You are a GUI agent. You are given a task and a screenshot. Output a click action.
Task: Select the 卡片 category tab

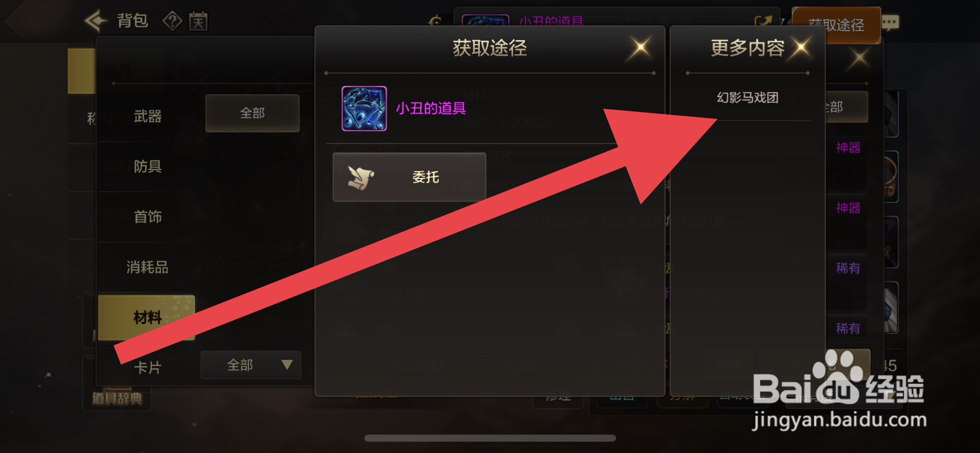tap(148, 367)
